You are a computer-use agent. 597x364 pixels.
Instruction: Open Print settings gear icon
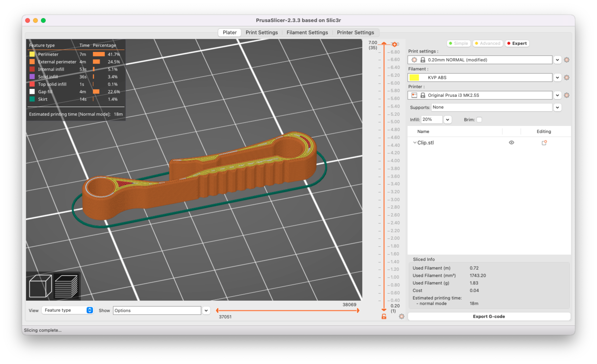pyautogui.click(x=566, y=60)
